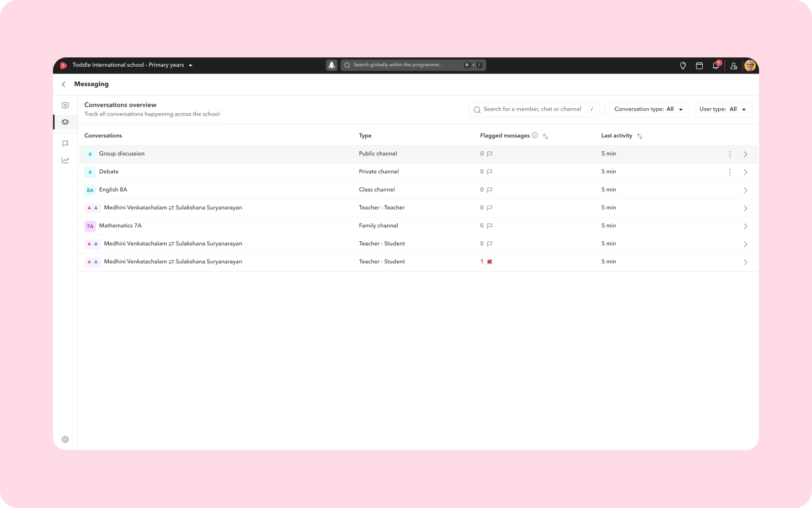Viewport: 812px width, 508px height.
Task: Click the rocket icon in top bar
Action: coord(332,65)
